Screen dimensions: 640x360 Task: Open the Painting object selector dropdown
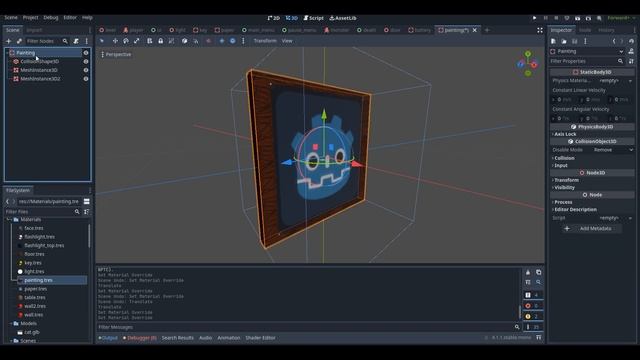coord(587,51)
